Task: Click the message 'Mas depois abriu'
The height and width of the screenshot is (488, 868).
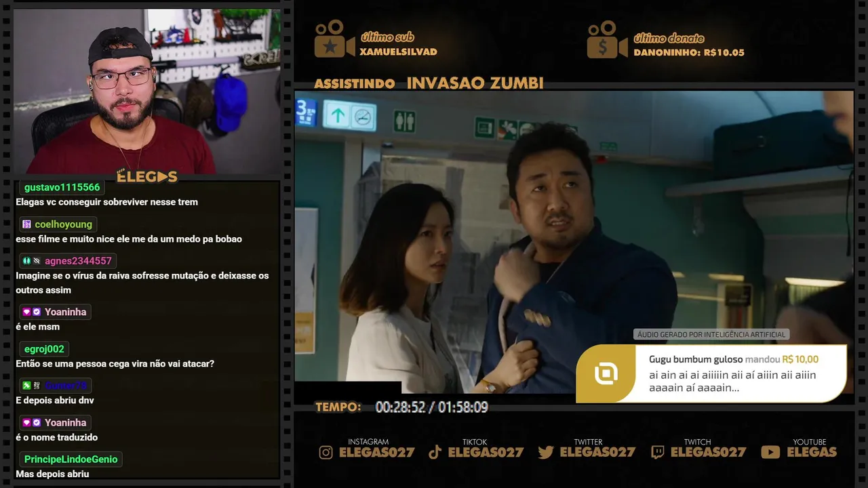Action: 52,474
